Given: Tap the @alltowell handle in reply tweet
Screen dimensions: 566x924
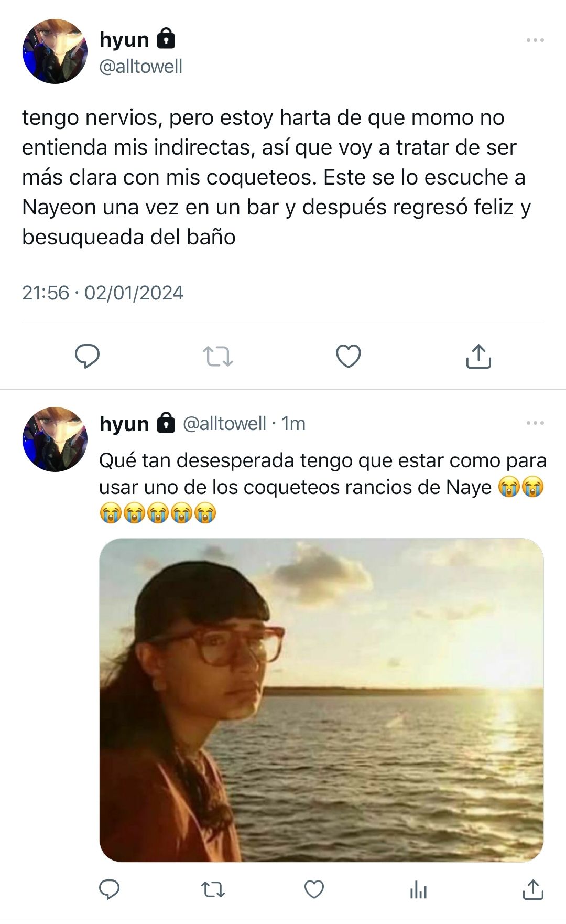Looking at the screenshot, I should [x=224, y=423].
